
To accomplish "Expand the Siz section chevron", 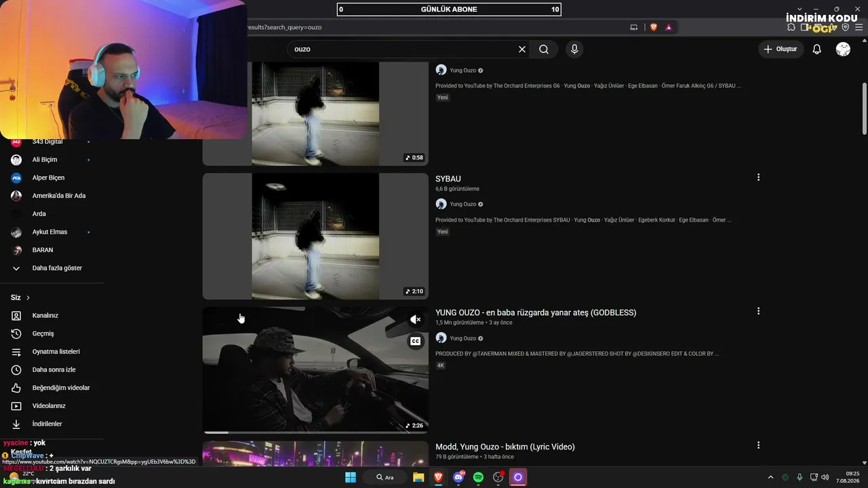I will pos(28,298).
